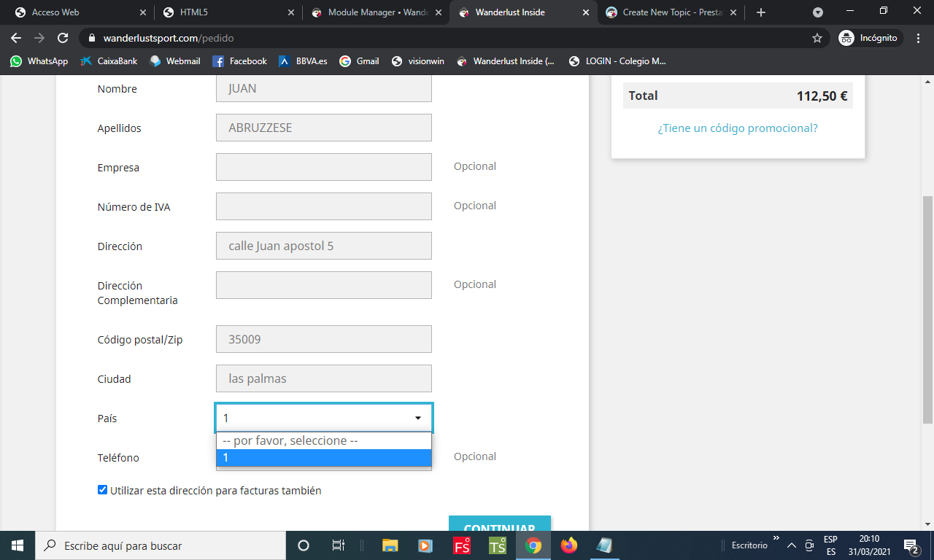
Task: Open the WhatsApp bookmark
Action: [x=39, y=61]
